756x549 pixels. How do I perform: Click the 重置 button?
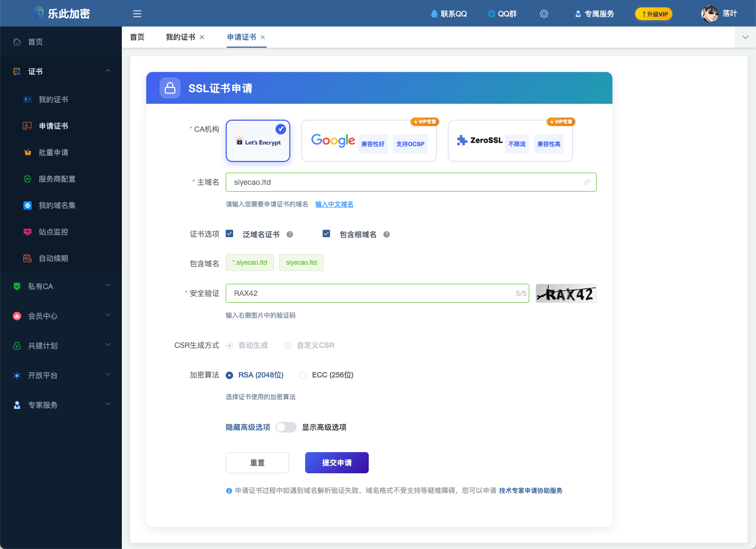point(257,463)
